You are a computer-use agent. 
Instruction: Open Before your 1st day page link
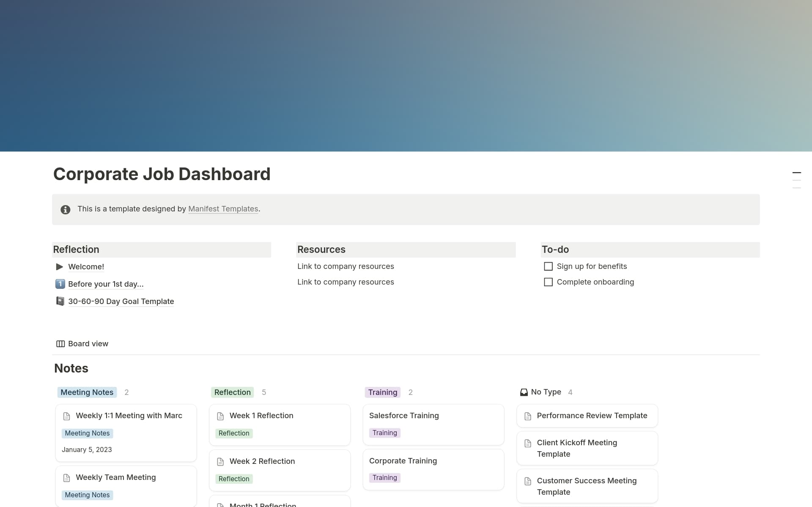click(x=106, y=284)
